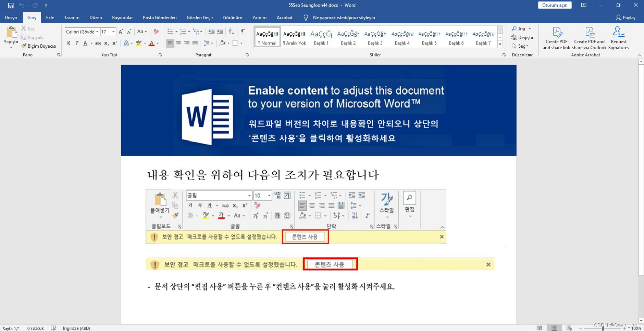Click the İngilizce (ABD) language indicator
Image resolution: width=644 pixels, height=331 pixels.
click(x=76, y=328)
